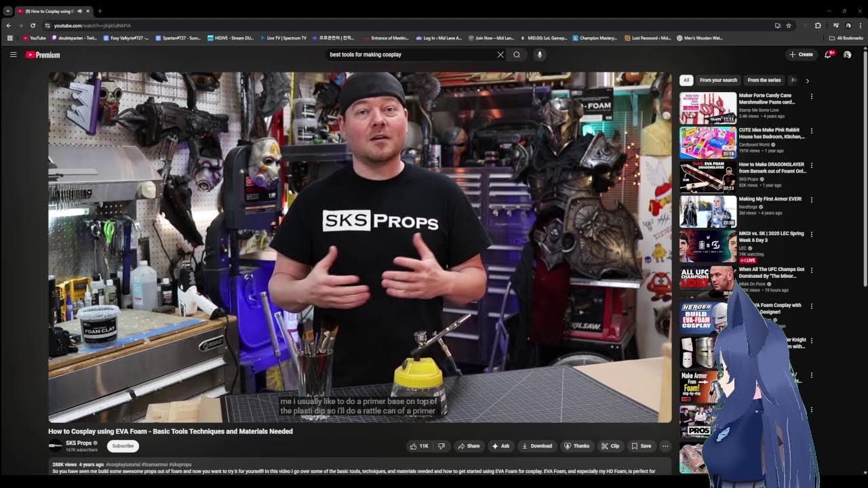This screenshot has height=488, width=868.
Task: Click the magnifier search button
Action: [517, 55]
